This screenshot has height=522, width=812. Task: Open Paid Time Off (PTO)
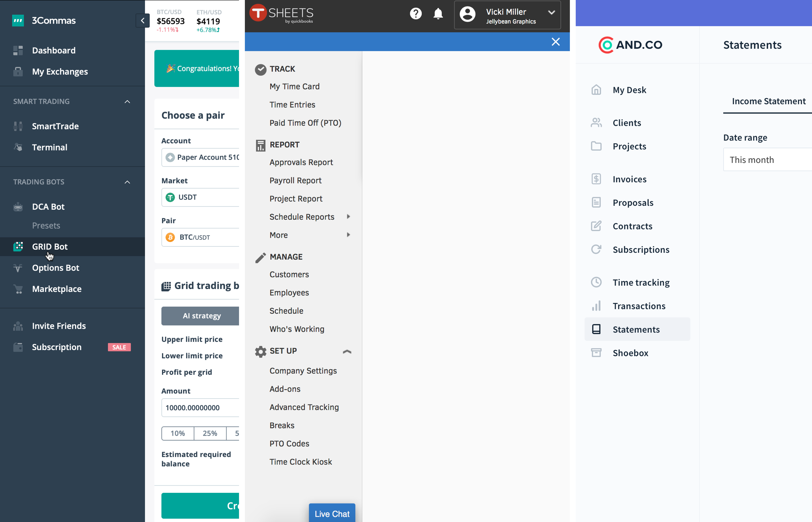point(305,123)
